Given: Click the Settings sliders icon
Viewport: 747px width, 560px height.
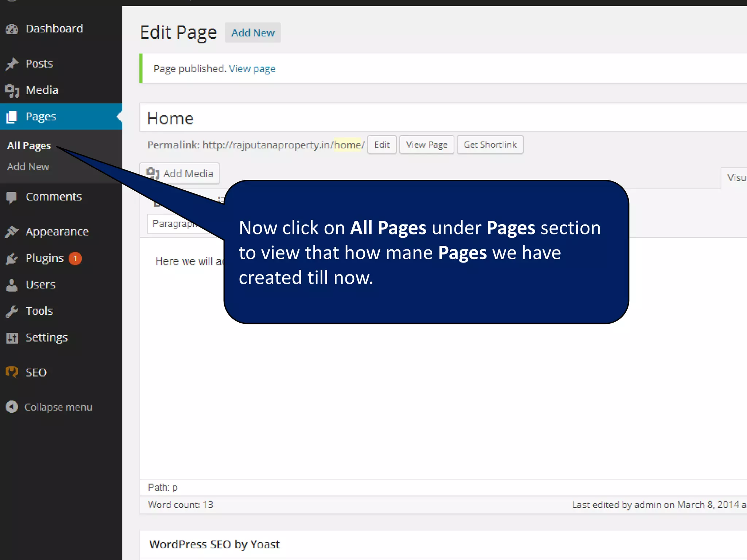Looking at the screenshot, I should click(x=12, y=338).
